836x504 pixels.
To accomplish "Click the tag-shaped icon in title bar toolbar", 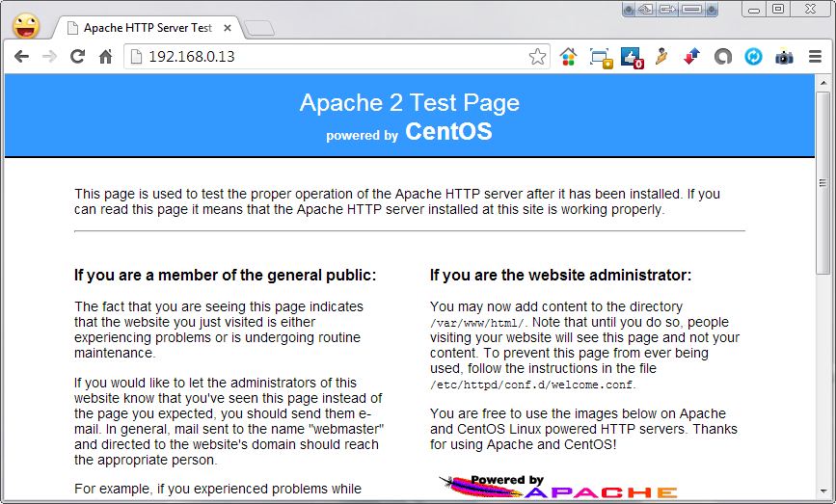I will (x=646, y=10).
